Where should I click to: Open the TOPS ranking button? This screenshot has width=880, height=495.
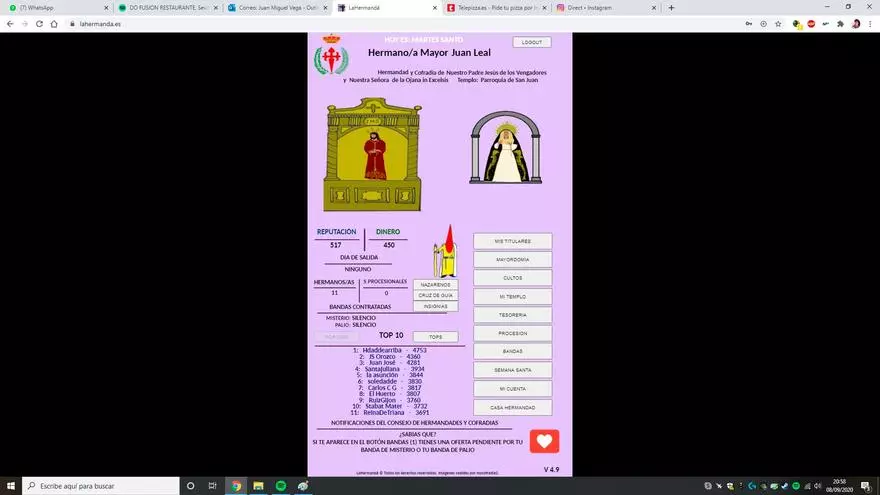point(435,337)
